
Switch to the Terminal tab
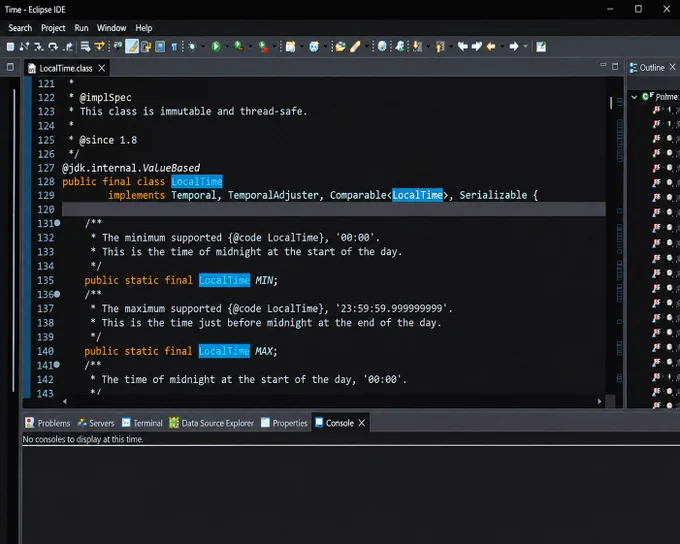click(x=142, y=423)
